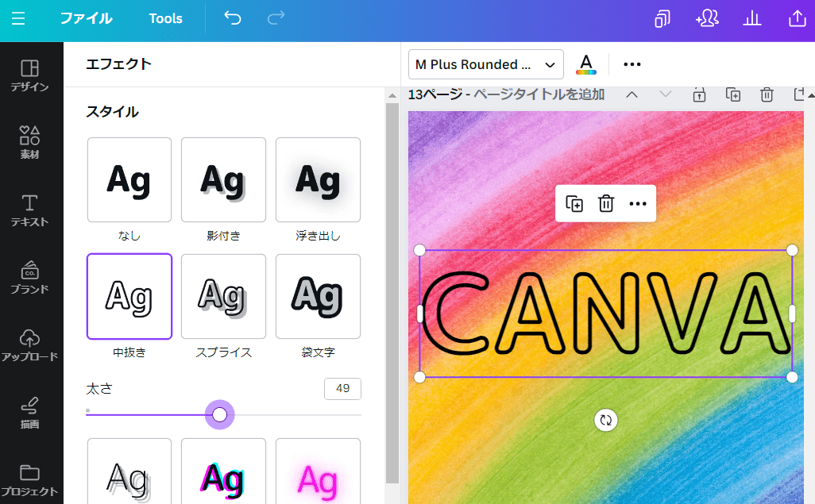
Task: Click the redo arrow icon
Action: (x=276, y=18)
